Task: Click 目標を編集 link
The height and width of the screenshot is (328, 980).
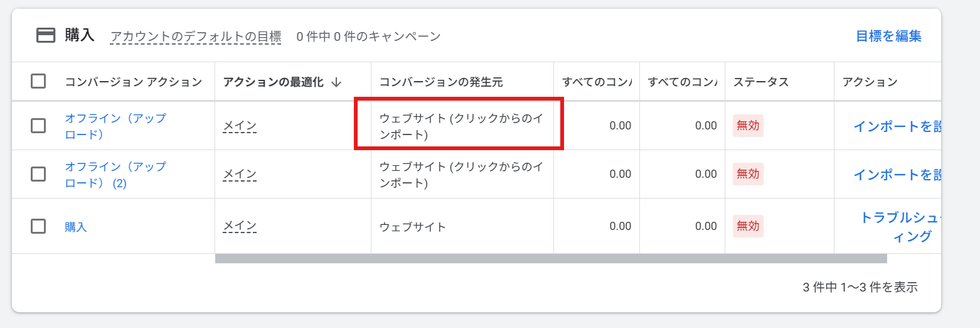Action: tap(888, 36)
